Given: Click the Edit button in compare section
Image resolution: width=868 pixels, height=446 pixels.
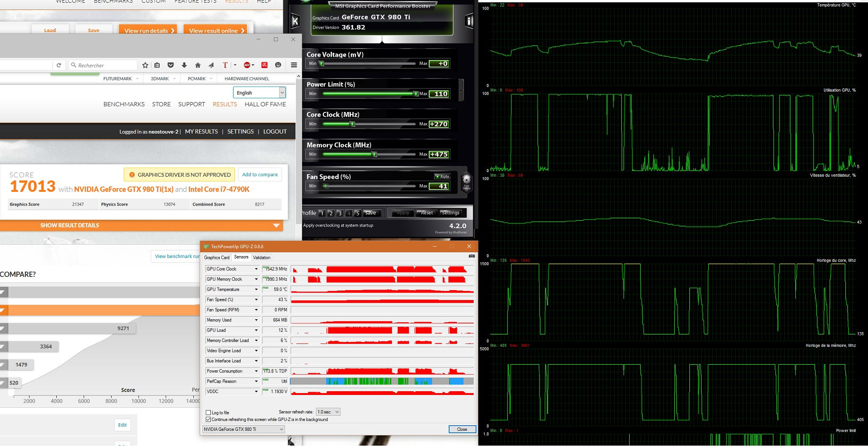Looking at the screenshot, I should pos(122,425).
